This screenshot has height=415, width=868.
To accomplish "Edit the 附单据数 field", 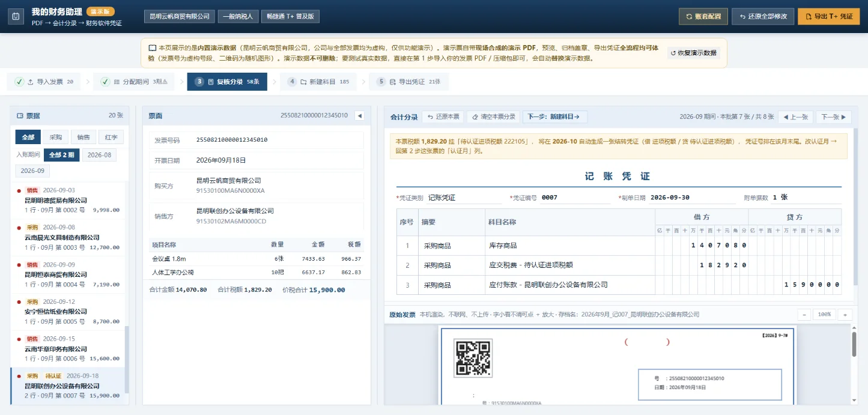I will (806, 198).
